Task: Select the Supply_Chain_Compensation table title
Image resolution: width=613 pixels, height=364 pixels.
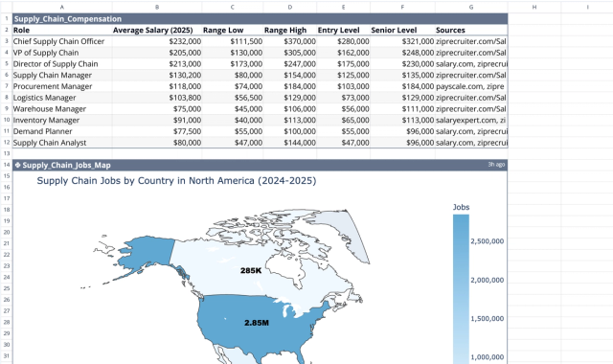Action: pos(68,19)
